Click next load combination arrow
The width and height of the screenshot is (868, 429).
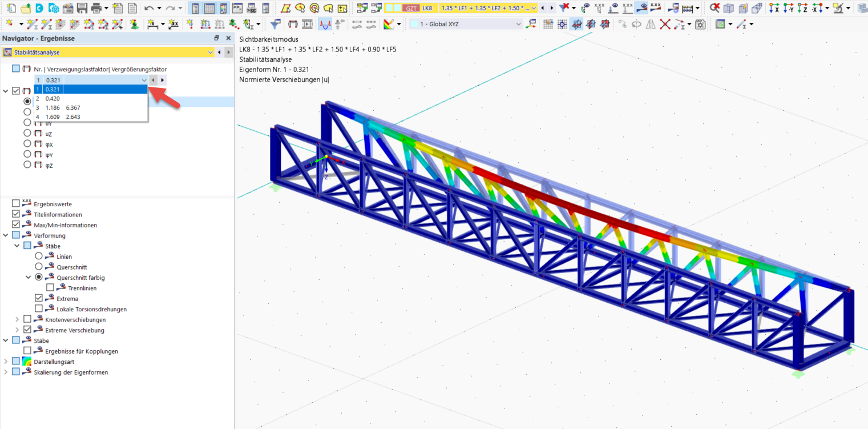(x=551, y=8)
